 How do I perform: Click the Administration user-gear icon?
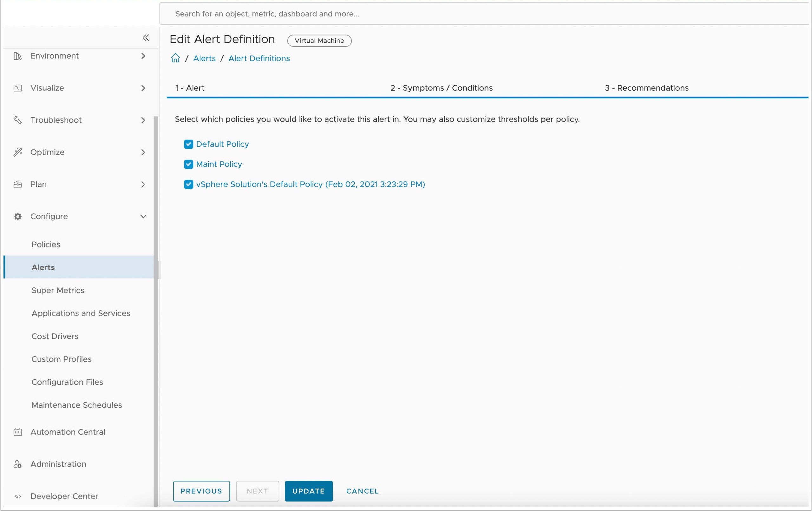click(x=17, y=464)
